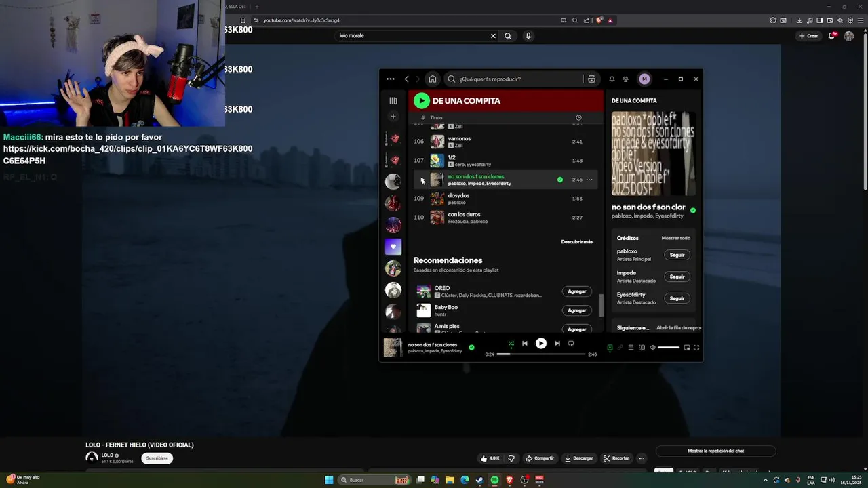The image size is (868, 488).
Task: Open Spotify from Windows taskbar
Action: coord(494,480)
